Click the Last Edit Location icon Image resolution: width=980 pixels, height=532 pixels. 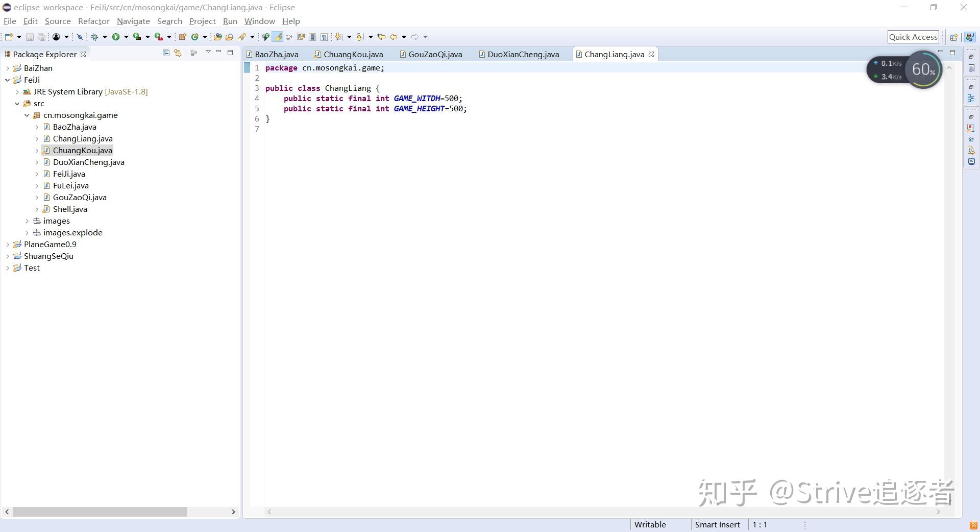pos(381,36)
